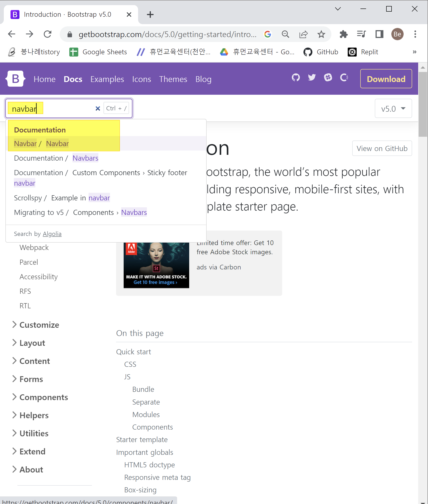
Task: Open Bootstrap GitHub icon in header
Action: 296,78
